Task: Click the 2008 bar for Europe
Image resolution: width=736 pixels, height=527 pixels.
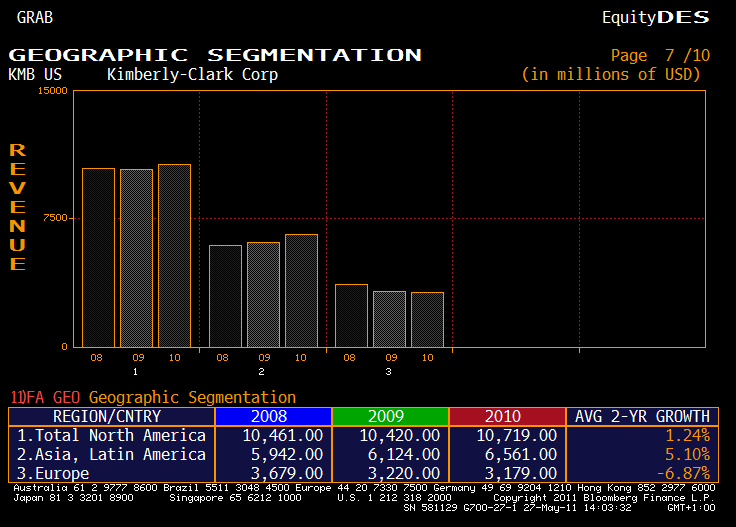Action: [x=351, y=315]
